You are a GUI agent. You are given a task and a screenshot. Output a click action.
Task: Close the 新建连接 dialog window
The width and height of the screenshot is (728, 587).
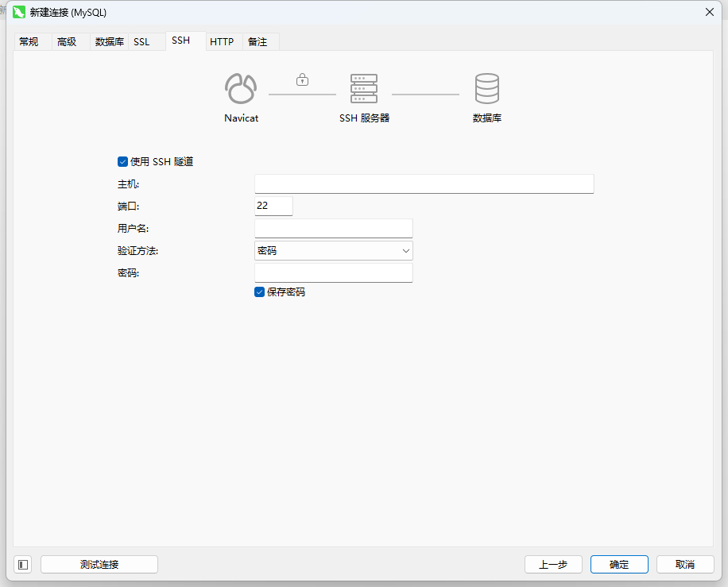click(710, 12)
